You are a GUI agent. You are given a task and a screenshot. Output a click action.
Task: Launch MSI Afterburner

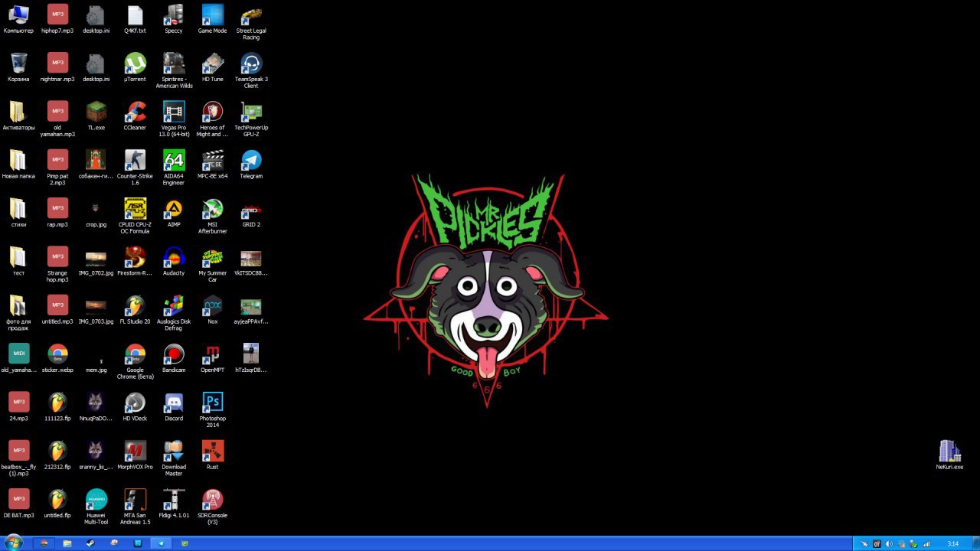tap(212, 216)
